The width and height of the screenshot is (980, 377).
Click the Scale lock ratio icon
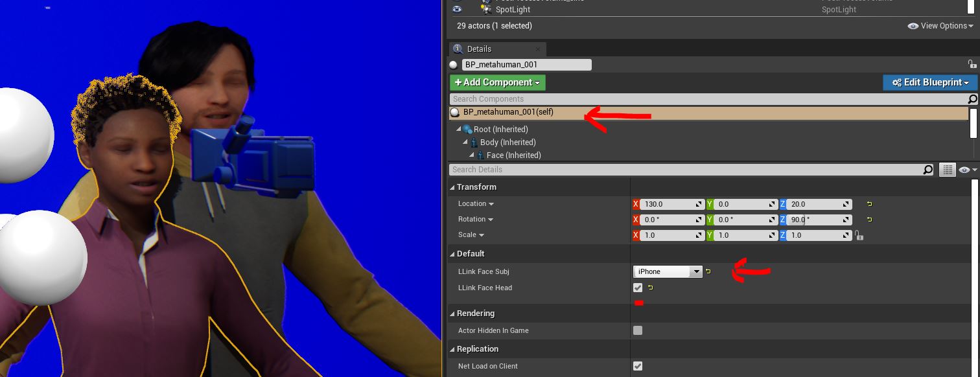click(859, 236)
